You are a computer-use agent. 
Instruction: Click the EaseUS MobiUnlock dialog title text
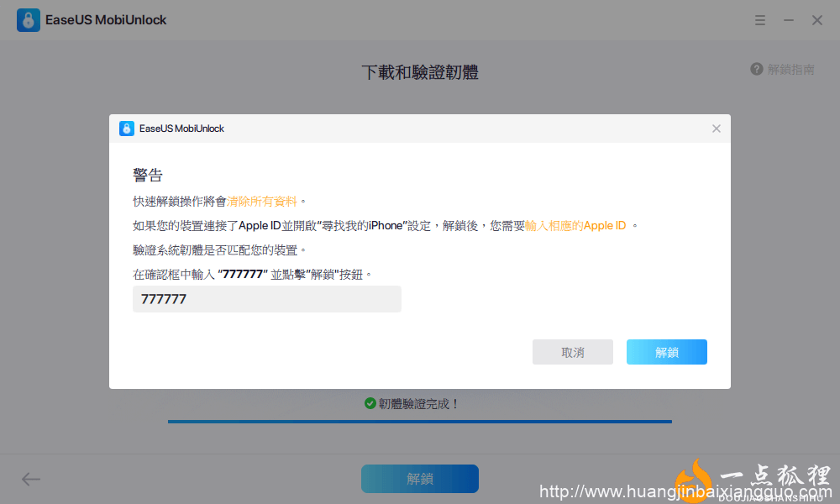coord(181,129)
